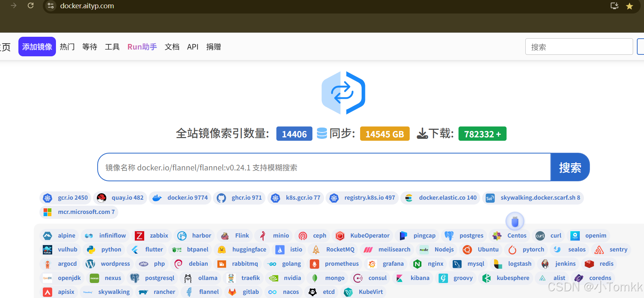This screenshot has width=644, height=298.
Task: Click the wordpress logo icon
Action: pyautogui.click(x=90, y=264)
